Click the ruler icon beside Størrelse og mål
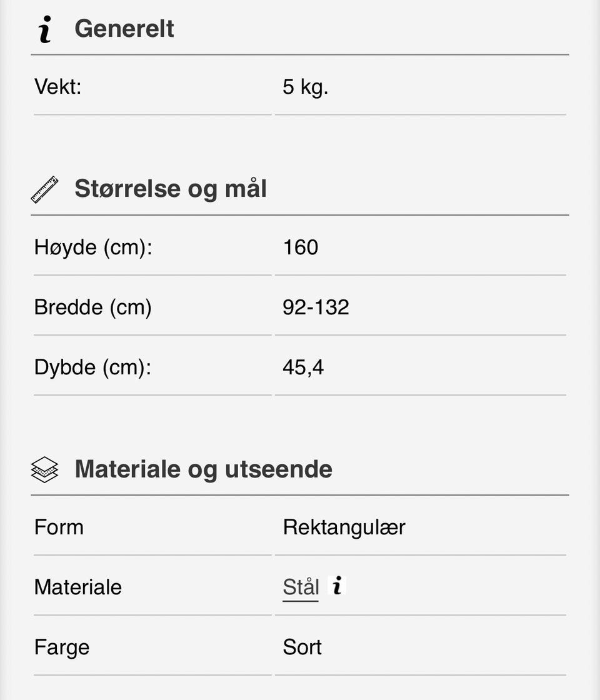 pyautogui.click(x=44, y=189)
